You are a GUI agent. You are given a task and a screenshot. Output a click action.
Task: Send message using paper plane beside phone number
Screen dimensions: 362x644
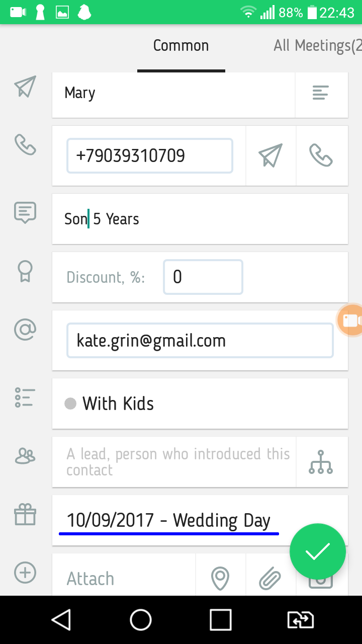[270, 155]
